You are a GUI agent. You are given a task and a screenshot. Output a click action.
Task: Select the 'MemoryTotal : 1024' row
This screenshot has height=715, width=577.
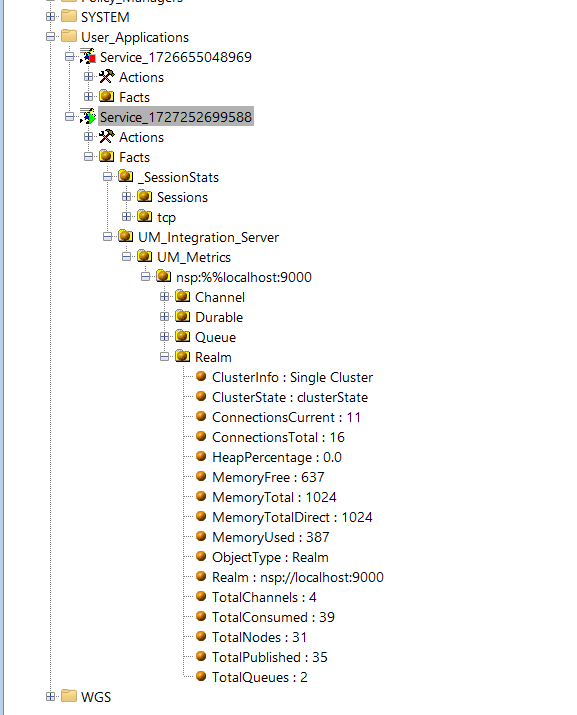tap(274, 497)
